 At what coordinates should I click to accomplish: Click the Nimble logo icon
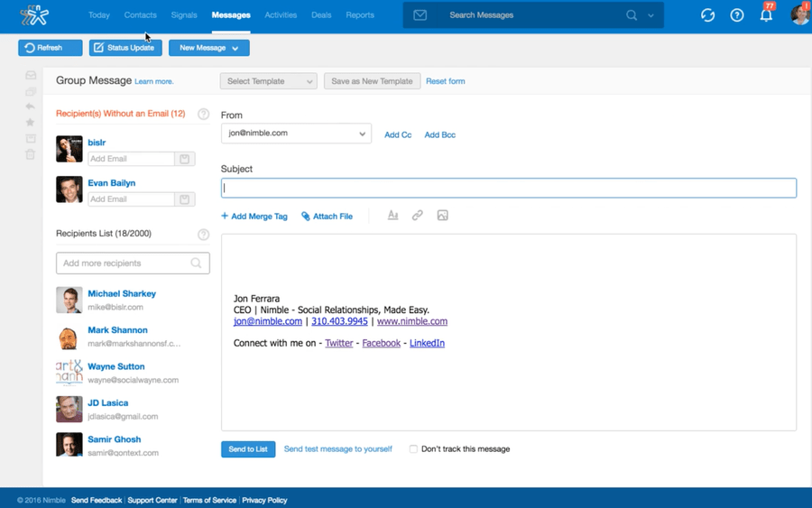[34, 15]
